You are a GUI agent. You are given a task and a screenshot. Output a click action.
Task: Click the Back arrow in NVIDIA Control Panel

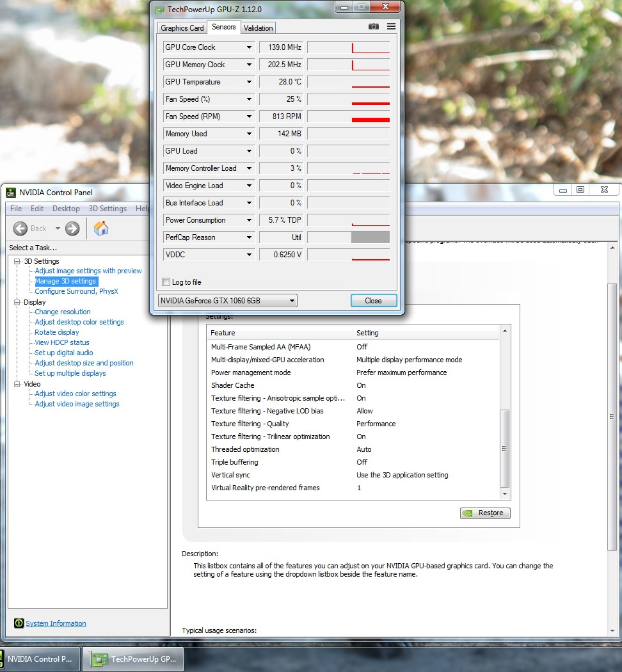coord(20,228)
